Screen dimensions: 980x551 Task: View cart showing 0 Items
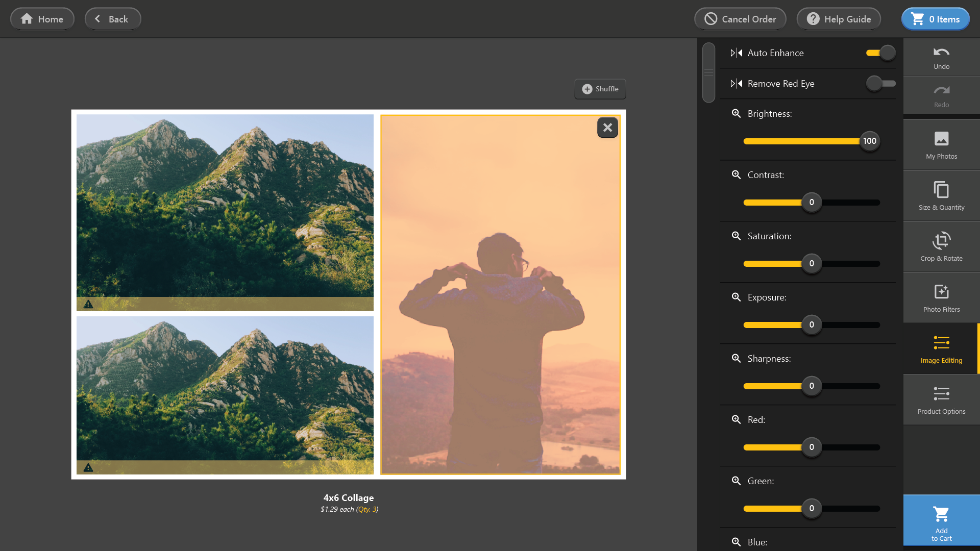coord(936,19)
